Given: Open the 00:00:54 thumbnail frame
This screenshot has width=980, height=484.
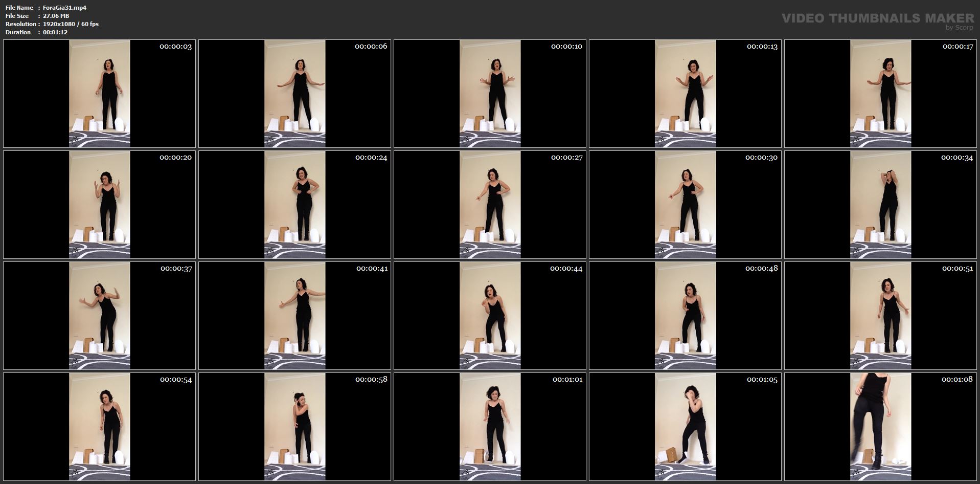Looking at the screenshot, I should tap(100, 427).
